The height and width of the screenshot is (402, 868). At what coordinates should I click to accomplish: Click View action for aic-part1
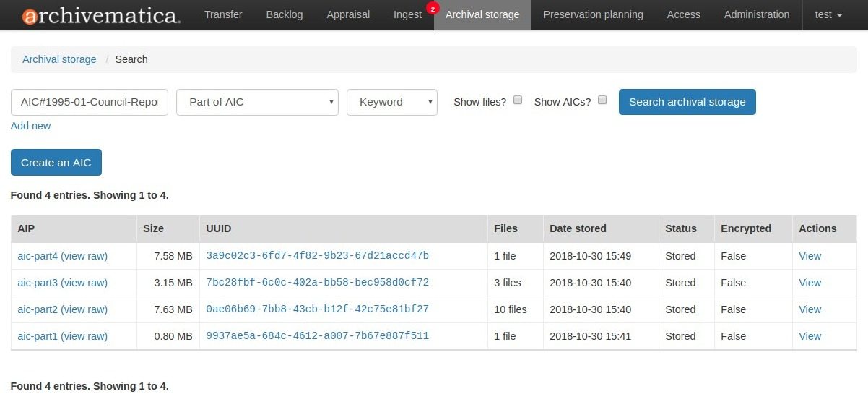810,336
